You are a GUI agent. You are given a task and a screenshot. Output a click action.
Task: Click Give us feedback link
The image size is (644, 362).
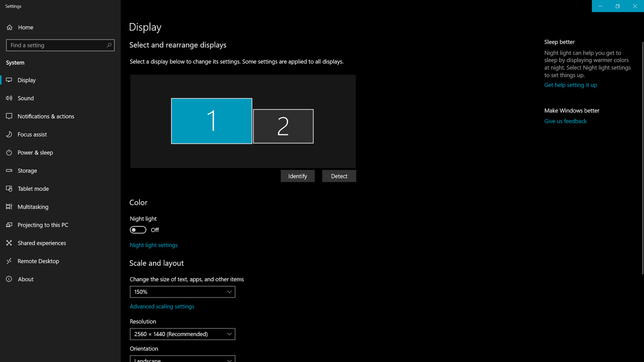point(565,121)
